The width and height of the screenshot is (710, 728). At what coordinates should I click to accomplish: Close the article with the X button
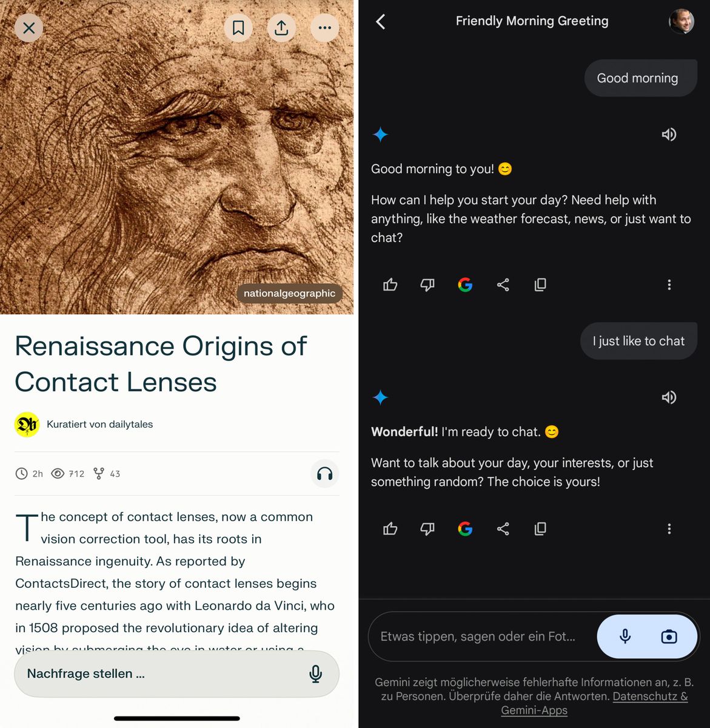(x=28, y=28)
